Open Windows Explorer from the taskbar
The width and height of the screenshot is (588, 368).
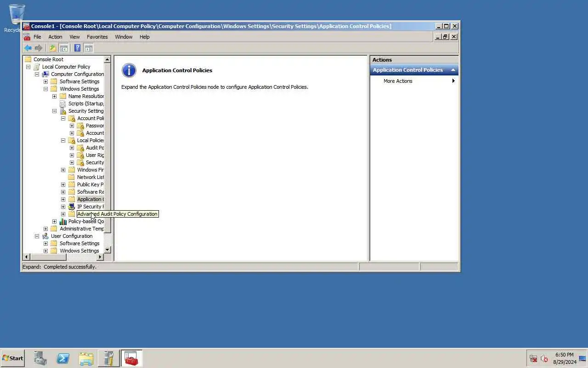86,358
